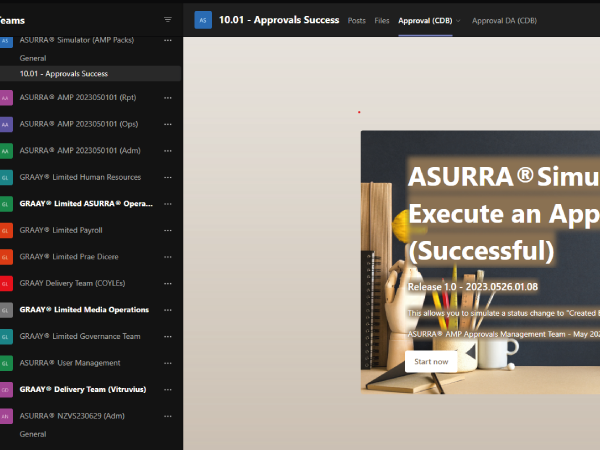Viewport: 600px width, 450px height.
Task: Click the (Successful) heading on the banner
Action: tap(481, 251)
